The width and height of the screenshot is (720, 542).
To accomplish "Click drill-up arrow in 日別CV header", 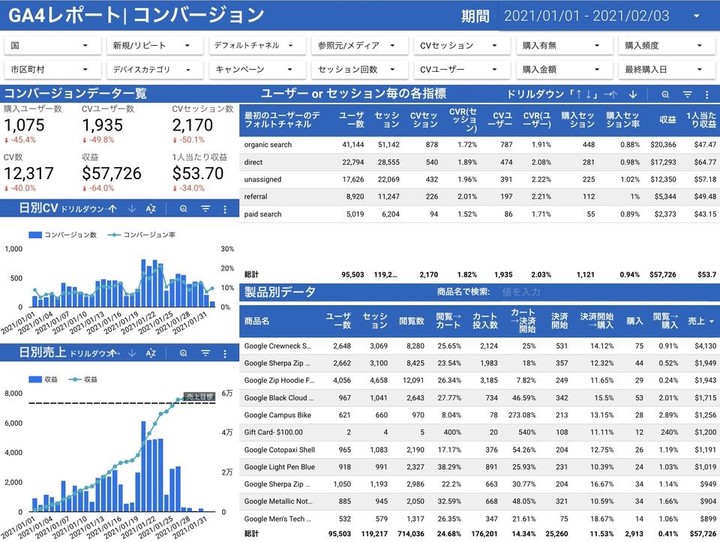I will tap(112, 209).
